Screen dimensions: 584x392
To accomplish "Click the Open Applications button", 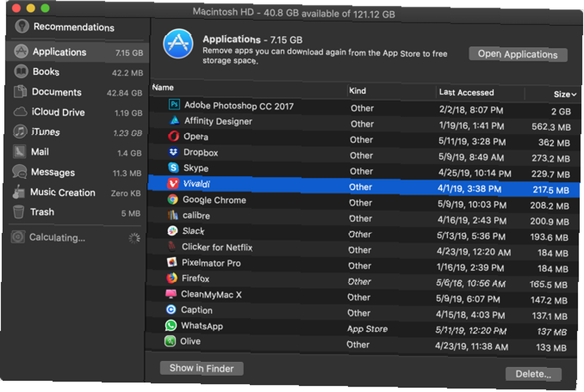I will [x=517, y=54].
